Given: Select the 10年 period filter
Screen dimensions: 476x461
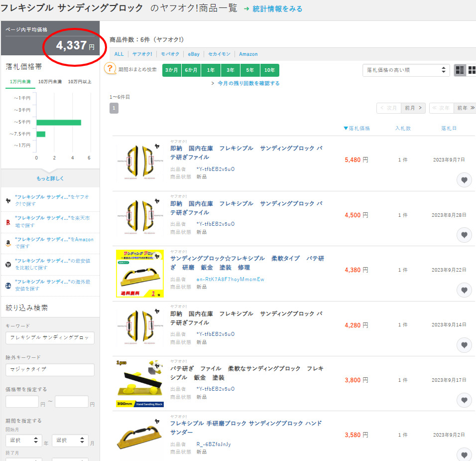Looking at the screenshot, I should tap(269, 70).
